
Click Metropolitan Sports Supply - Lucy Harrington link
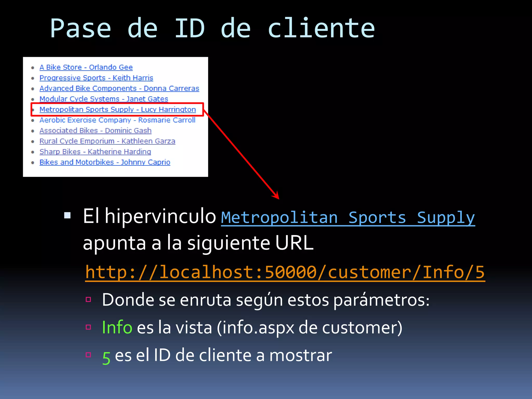pyautogui.click(x=117, y=110)
